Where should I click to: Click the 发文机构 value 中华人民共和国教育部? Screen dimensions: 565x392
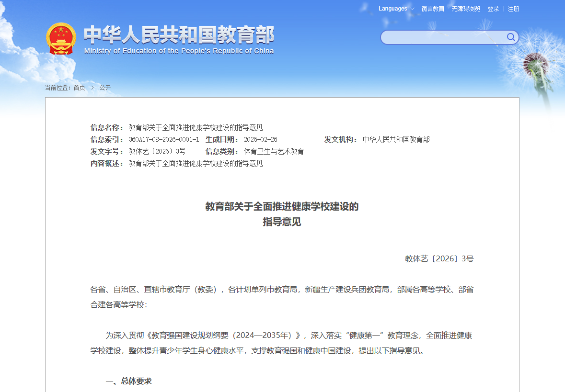tap(396, 139)
